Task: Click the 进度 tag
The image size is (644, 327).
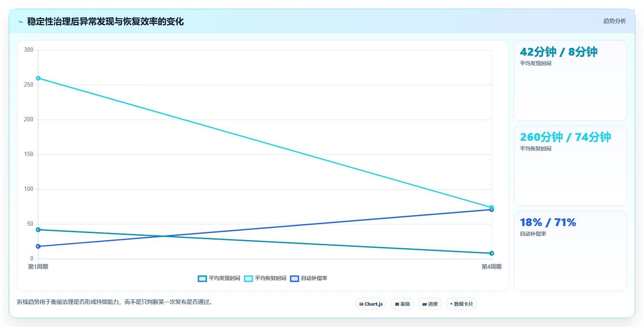Action: pyautogui.click(x=429, y=304)
